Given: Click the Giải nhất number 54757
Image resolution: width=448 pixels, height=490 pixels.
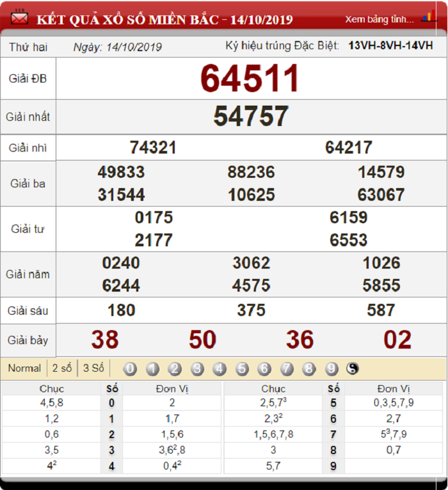Looking at the screenshot, I should click(x=251, y=116).
